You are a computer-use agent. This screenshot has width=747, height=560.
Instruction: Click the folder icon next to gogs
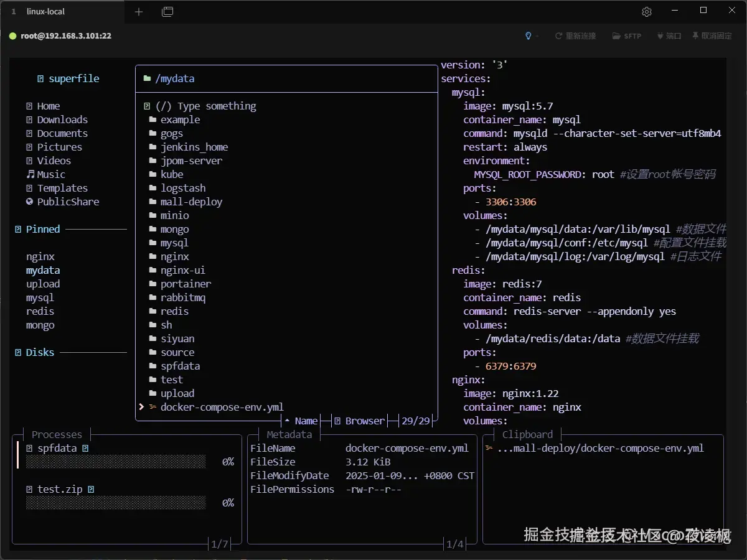coord(153,134)
